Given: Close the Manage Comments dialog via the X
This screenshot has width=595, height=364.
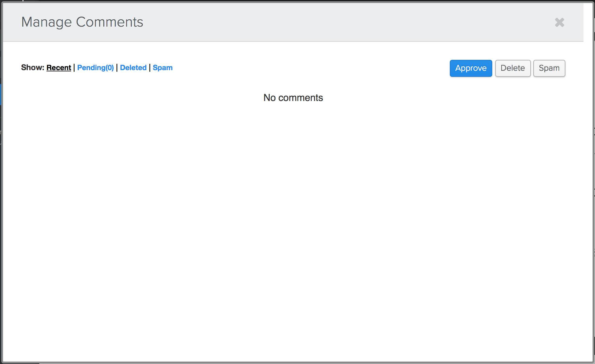Looking at the screenshot, I should pyautogui.click(x=559, y=23).
